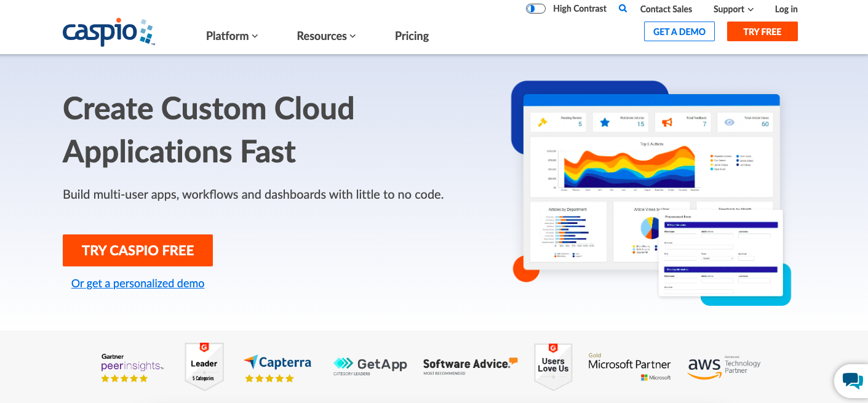Click the TRY FREE button
The image size is (868, 403).
[762, 31]
